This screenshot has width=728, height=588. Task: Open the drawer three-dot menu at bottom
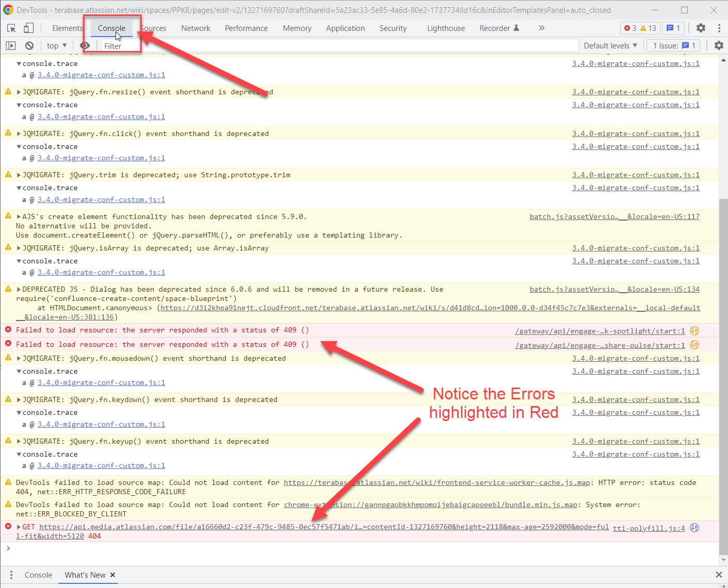pos(11,575)
